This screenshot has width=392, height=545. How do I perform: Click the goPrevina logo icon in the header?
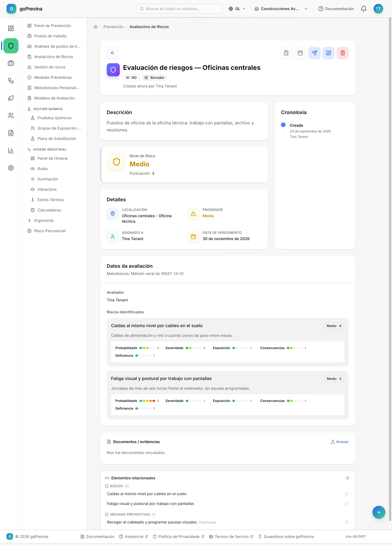click(11, 9)
